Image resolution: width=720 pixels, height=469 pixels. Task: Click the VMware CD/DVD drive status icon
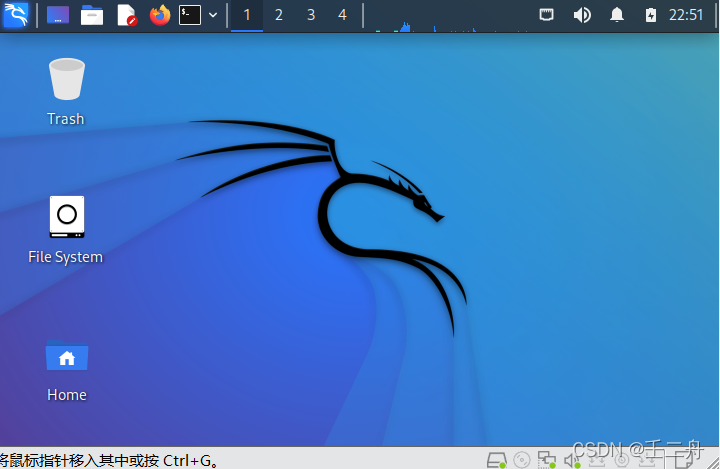pos(522,460)
